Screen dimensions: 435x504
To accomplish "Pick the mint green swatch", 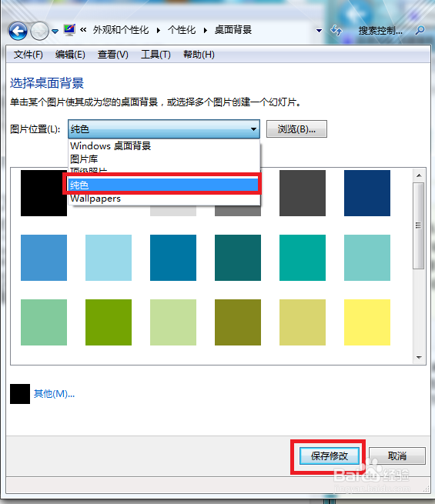I will click(44, 322).
